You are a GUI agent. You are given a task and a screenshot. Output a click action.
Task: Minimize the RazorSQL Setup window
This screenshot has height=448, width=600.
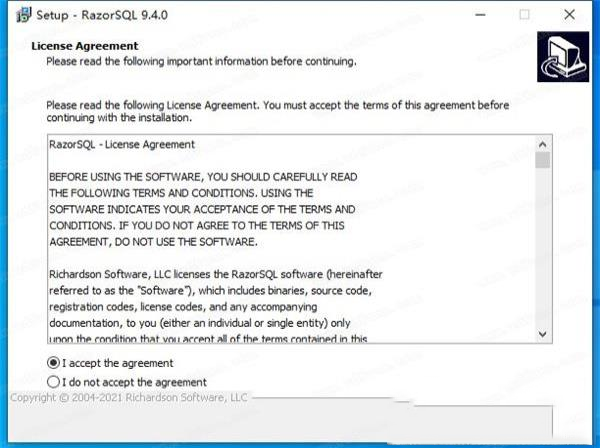pos(480,15)
